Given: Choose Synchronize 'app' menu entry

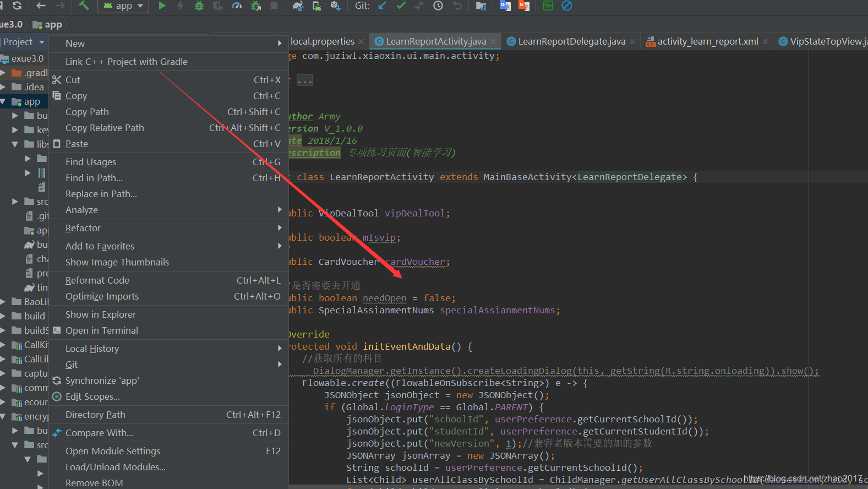Looking at the screenshot, I should pyautogui.click(x=168, y=381).
